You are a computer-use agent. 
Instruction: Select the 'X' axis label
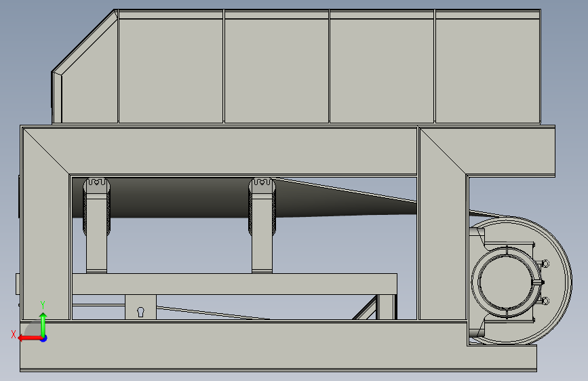(14, 334)
